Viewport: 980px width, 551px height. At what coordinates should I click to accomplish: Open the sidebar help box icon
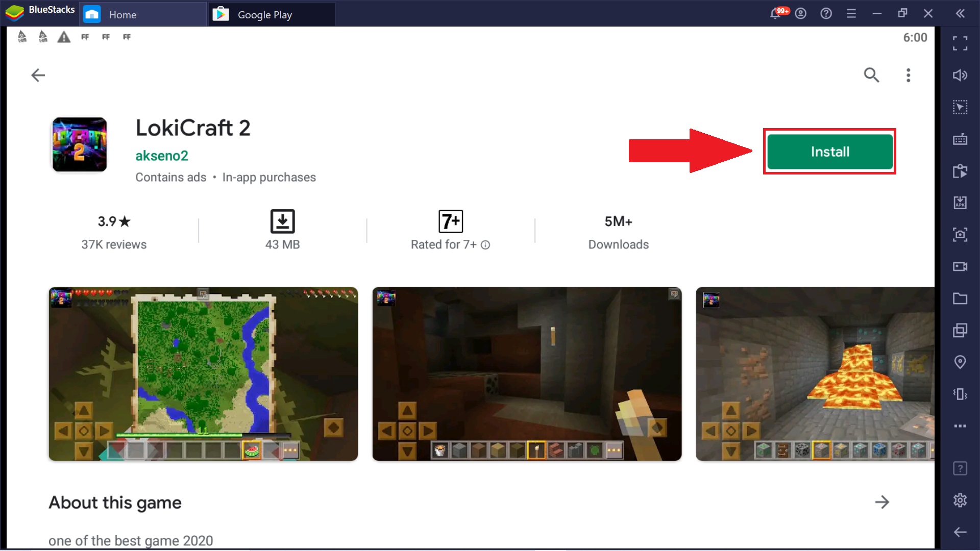tap(960, 468)
